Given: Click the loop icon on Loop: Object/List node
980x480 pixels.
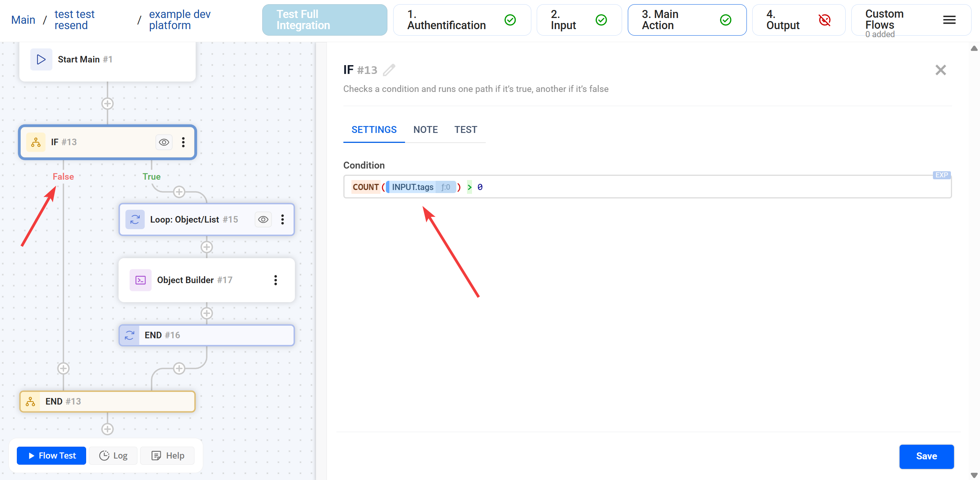Looking at the screenshot, I should coord(135,220).
